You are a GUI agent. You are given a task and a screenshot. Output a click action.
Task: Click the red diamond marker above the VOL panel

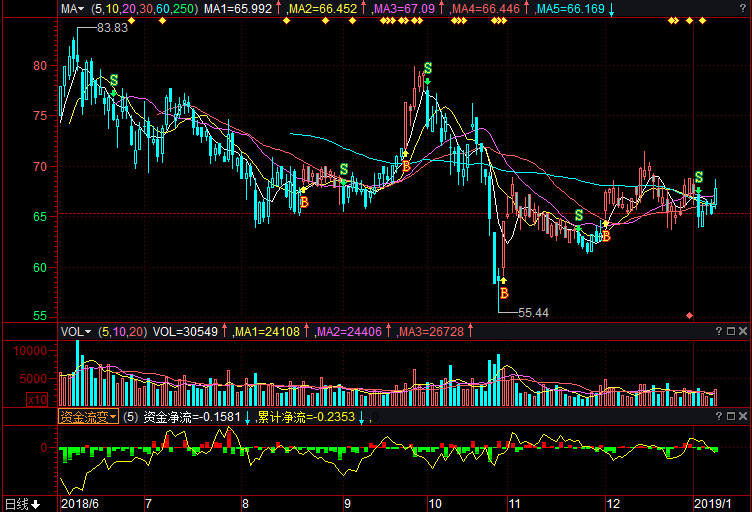[x=689, y=315]
